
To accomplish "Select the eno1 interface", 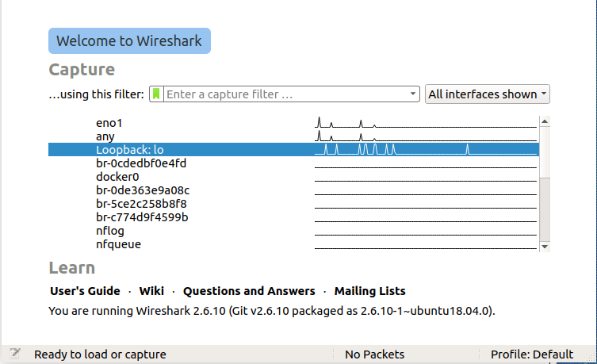I will coord(293,123).
